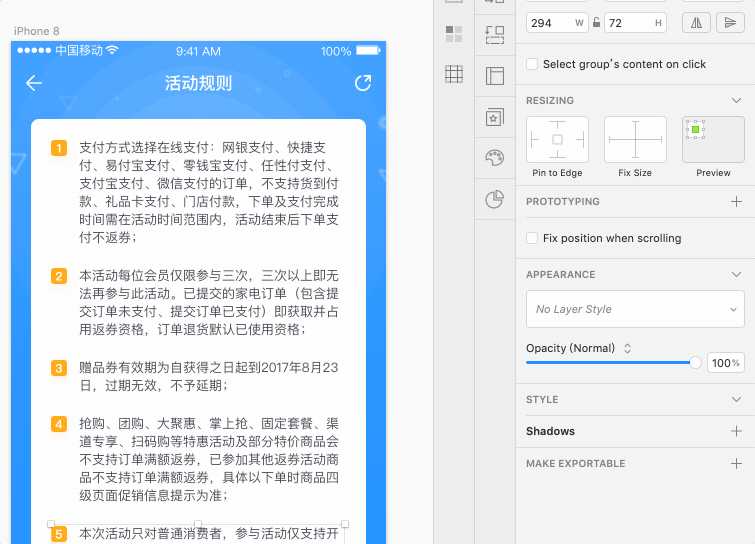Open the color palette plugin icon

point(494,158)
